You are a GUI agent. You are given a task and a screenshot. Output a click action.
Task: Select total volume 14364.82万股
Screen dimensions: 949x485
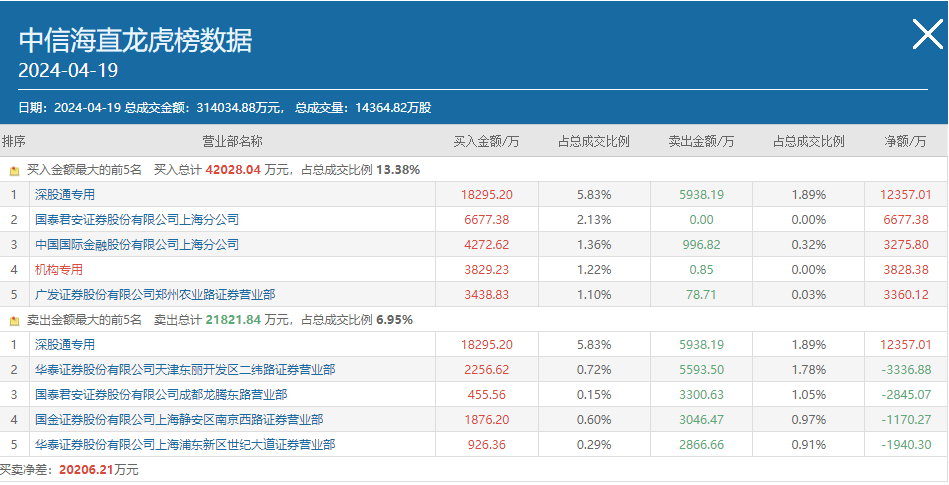[x=393, y=108]
